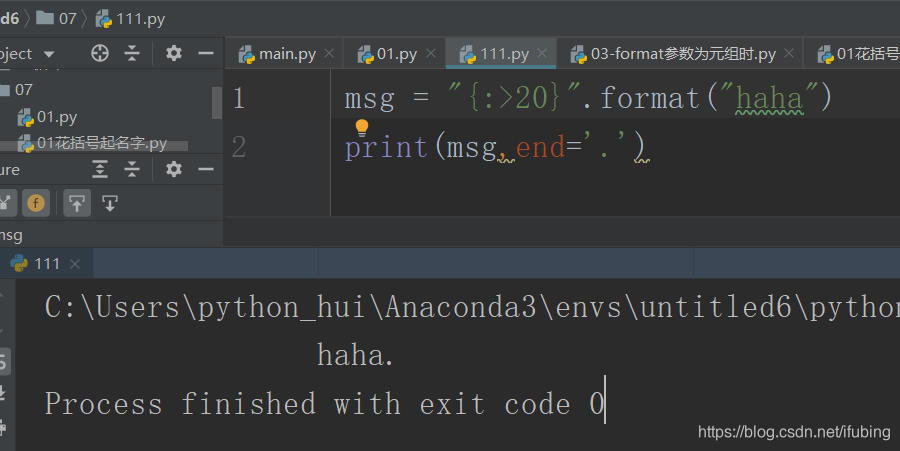This screenshot has width=900, height=451.
Task: Toggle show fields filter button
Action: pyautogui.click(x=36, y=203)
